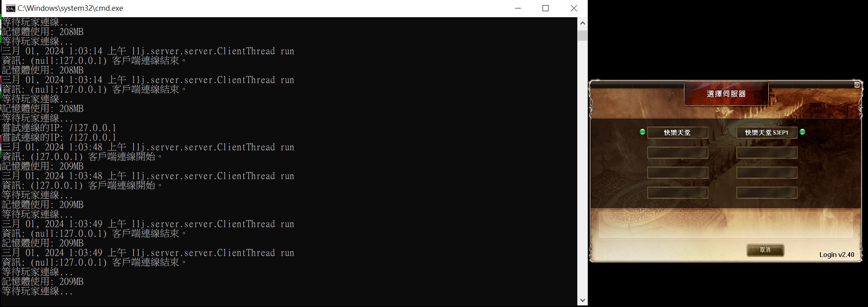
Task: Click the 取消 cancel button
Action: (765, 250)
